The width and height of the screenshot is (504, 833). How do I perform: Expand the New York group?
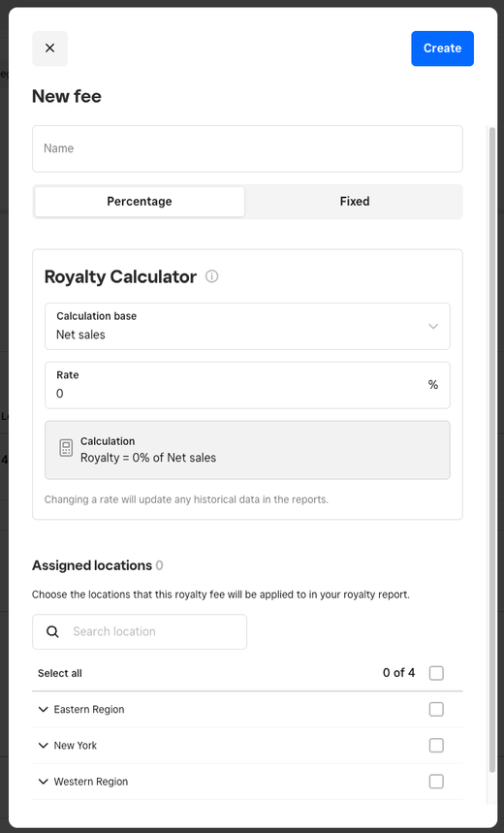click(43, 746)
